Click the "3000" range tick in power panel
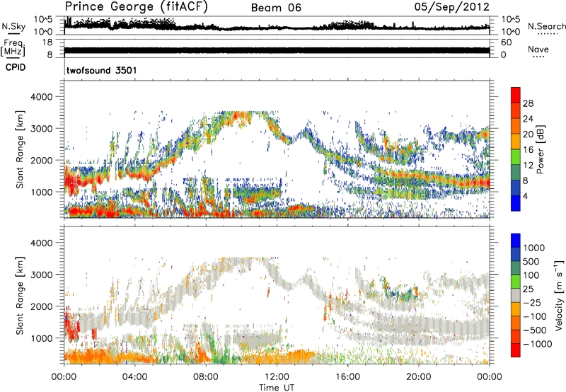Image resolution: width=566 pixels, height=392 pixels. [41, 129]
